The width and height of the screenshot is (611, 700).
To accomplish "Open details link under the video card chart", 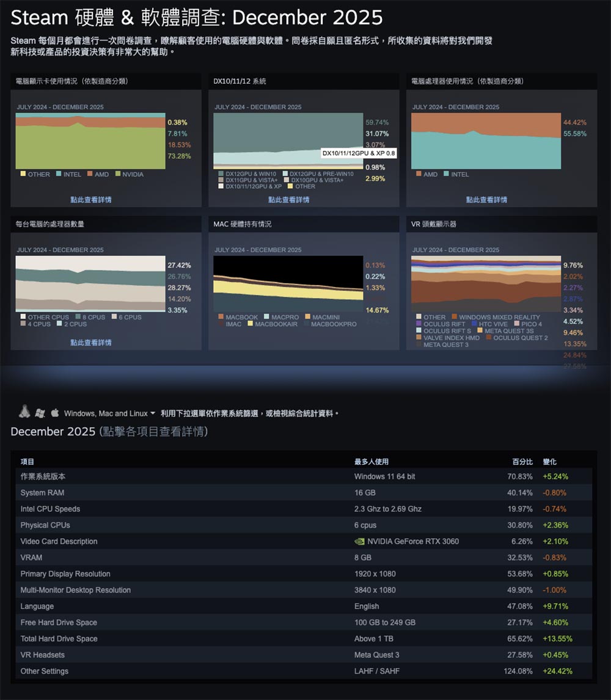I will pos(91,200).
